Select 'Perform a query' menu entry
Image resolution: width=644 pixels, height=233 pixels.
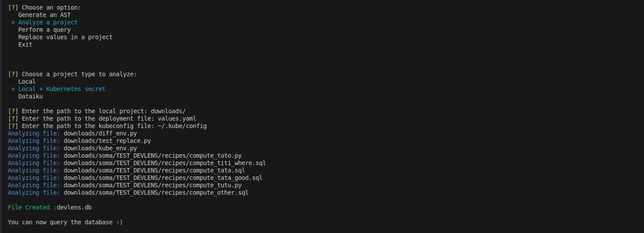(x=44, y=30)
